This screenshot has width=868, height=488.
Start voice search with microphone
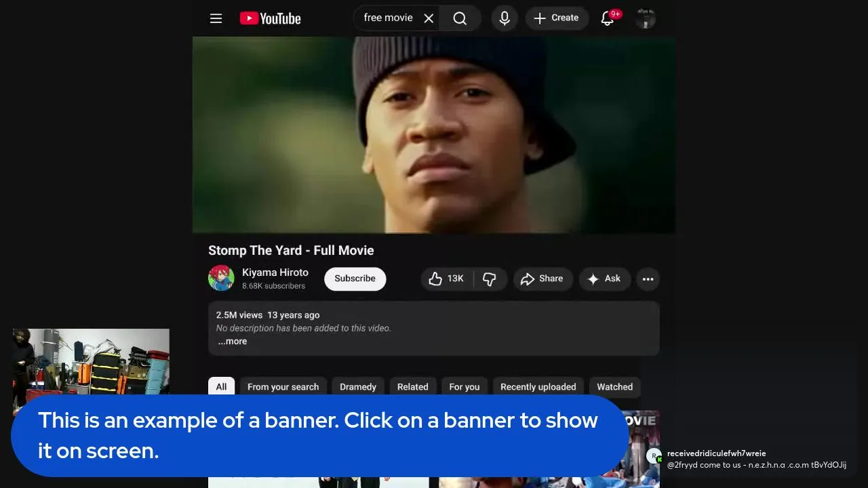504,18
